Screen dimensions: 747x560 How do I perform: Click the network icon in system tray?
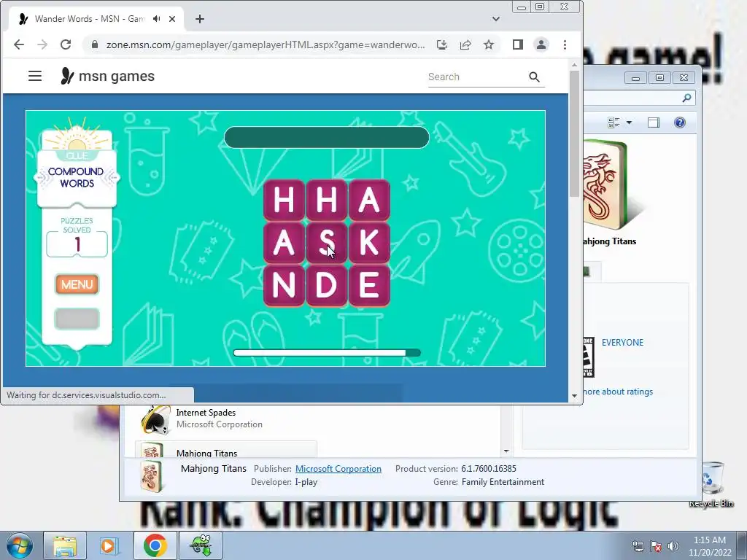pos(638,546)
